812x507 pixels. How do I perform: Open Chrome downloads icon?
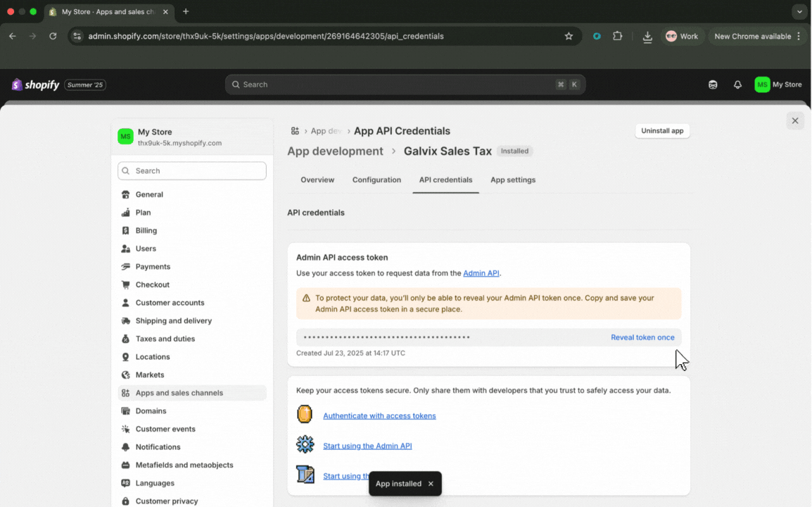647,37
